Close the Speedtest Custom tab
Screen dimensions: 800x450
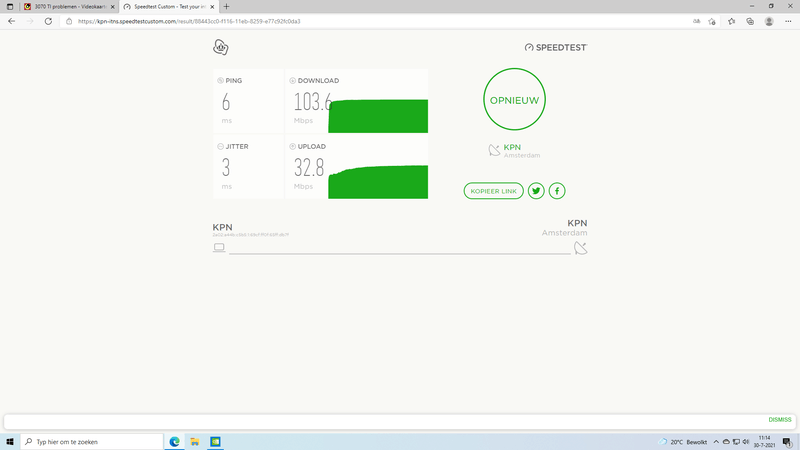tap(212, 7)
